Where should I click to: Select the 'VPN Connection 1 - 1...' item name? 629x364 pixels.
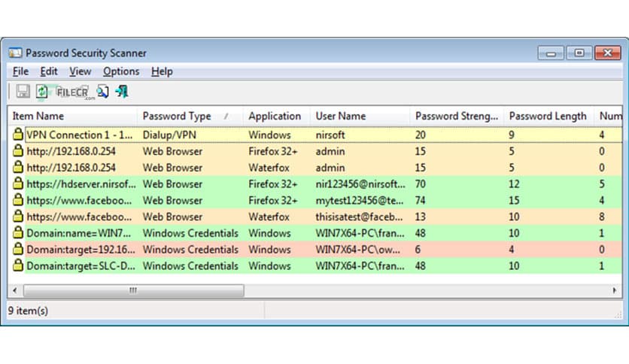pos(80,135)
